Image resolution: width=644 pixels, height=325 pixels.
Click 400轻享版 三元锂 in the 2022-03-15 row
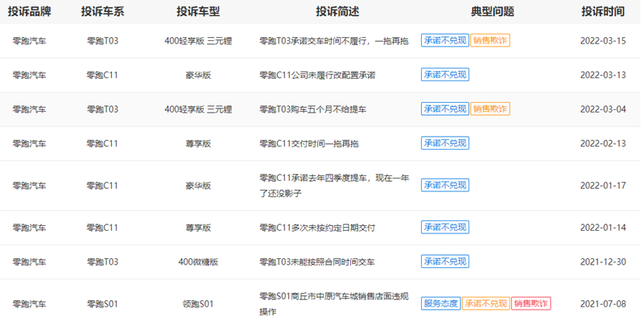pos(198,40)
